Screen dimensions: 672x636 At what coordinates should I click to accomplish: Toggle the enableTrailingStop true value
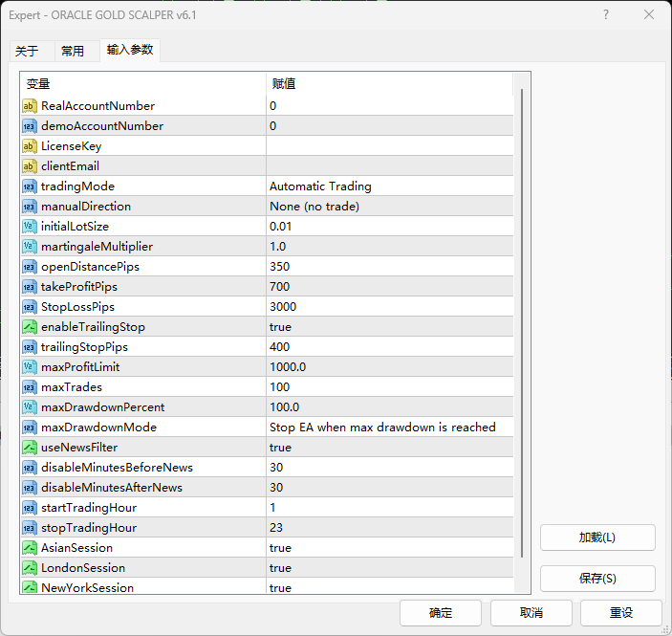pyautogui.click(x=390, y=327)
